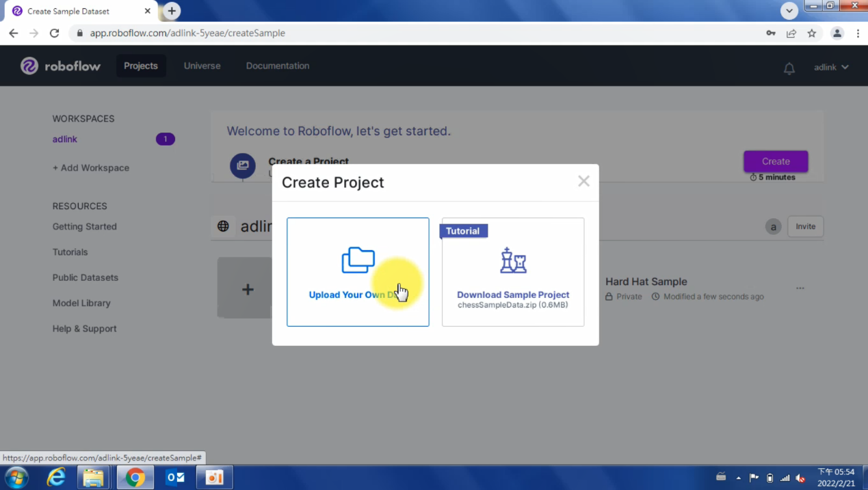Viewport: 868px width, 490px height.
Task: Expand Chrome tab search chevron
Action: pos(789,11)
